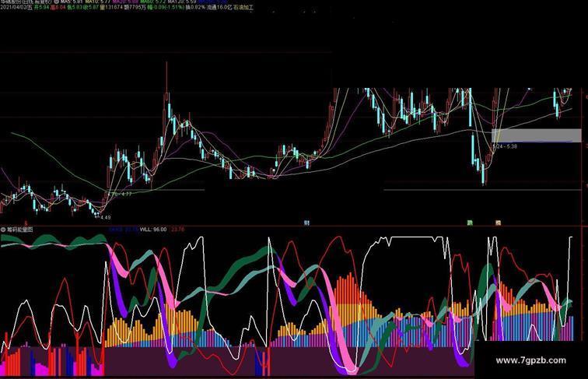
Task: Select the green MA60: 5.72 label
Action: (x=152, y=2)
